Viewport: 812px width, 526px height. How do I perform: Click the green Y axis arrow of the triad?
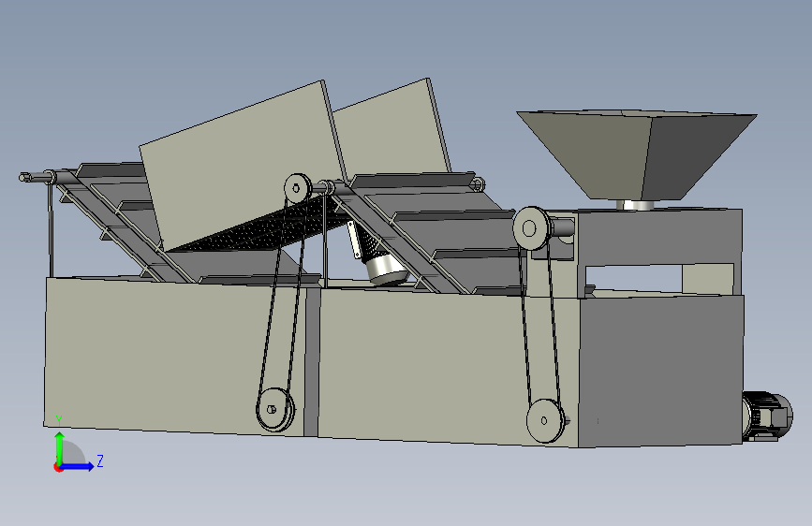(60, 447)
